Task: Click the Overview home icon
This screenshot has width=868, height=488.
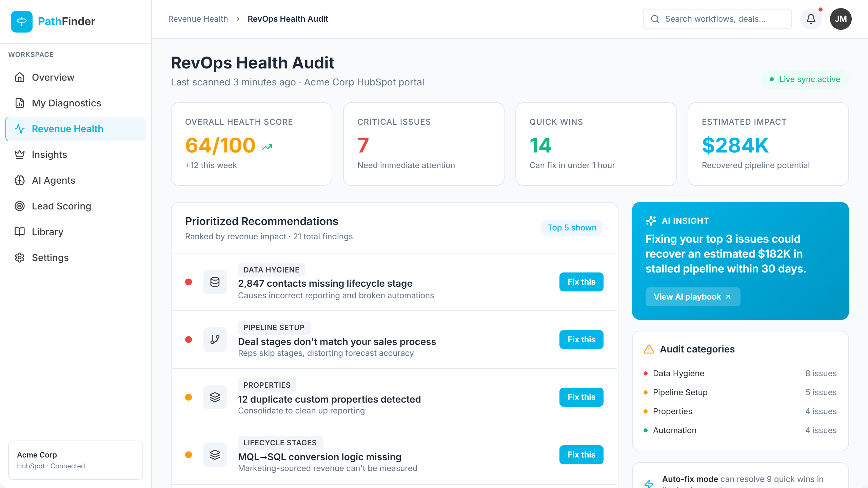Action: tap(20, 77)
